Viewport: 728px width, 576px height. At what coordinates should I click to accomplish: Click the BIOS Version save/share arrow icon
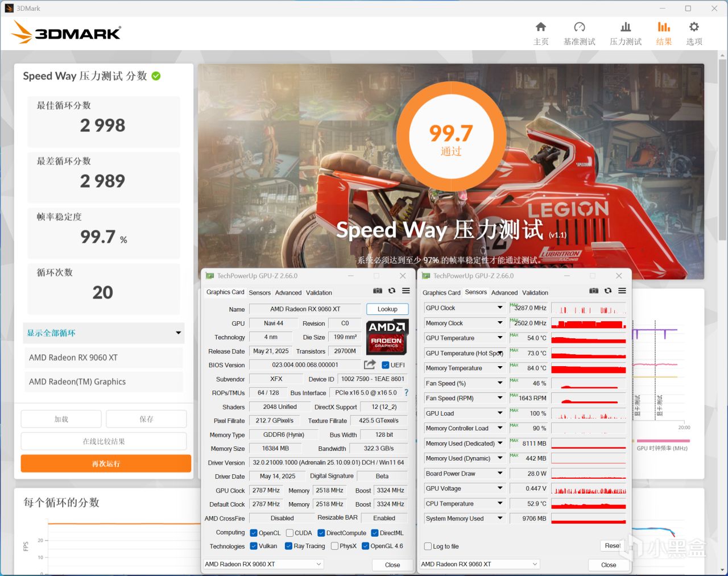click(x=370, y=364)
